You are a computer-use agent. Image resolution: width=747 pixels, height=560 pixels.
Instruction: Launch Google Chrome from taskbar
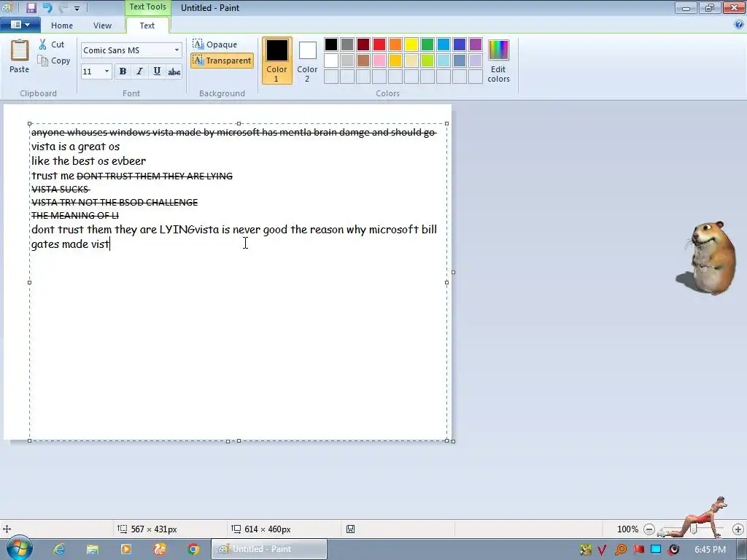[x=193, y=549]
